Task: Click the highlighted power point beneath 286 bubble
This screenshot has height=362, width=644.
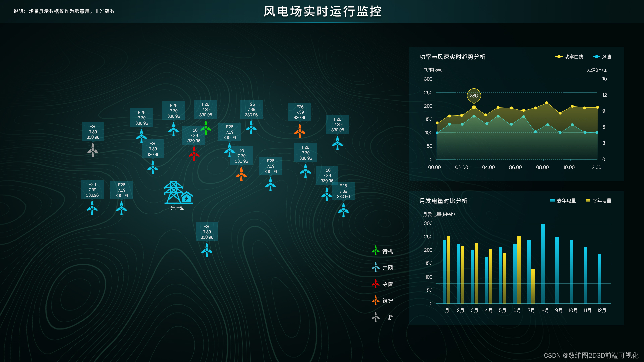Action: (x=474, y=107)
